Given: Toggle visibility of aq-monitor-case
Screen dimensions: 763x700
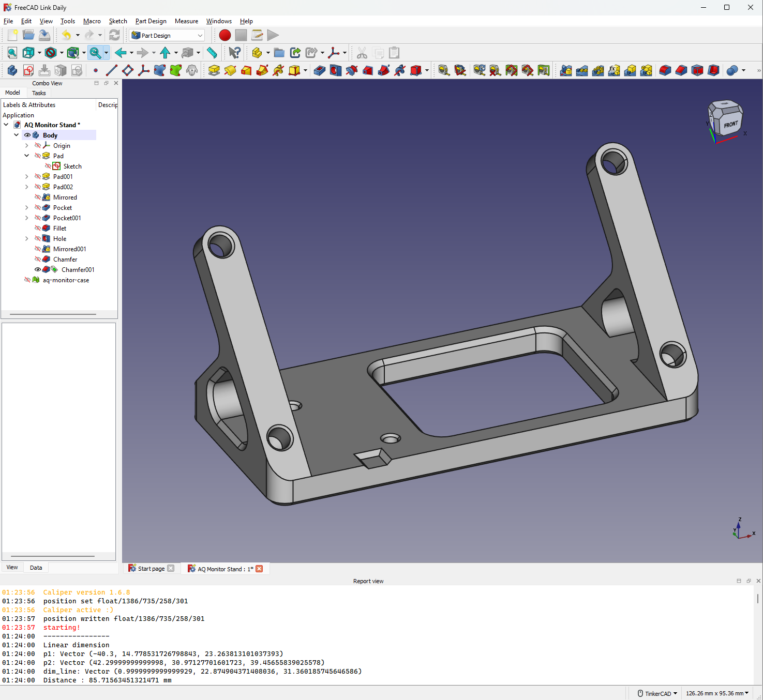Looking at the screenshot, I should (27, 280).
